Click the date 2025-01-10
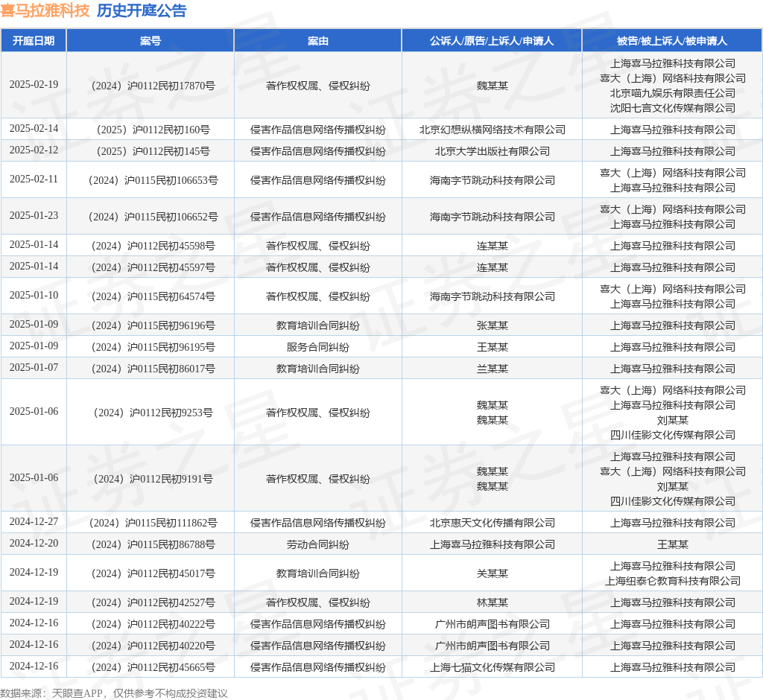This screenshot has width=763, height=700. [34, 296]
